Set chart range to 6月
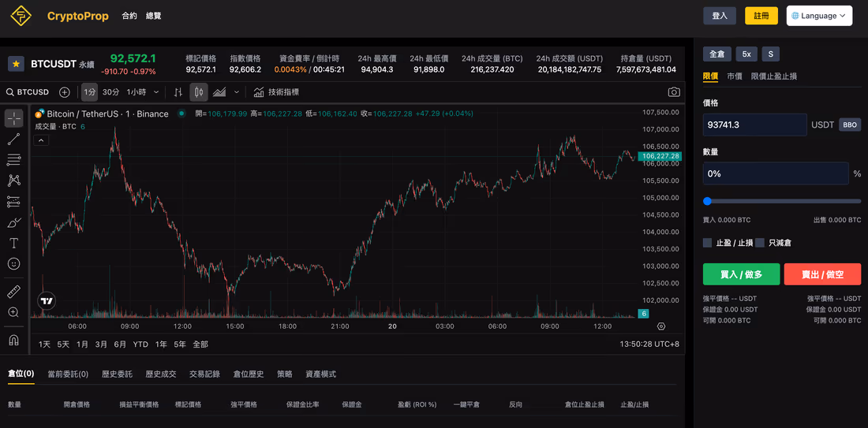This screenshot has width=868, height=428. pyautogui.click(x=120, y=344)
